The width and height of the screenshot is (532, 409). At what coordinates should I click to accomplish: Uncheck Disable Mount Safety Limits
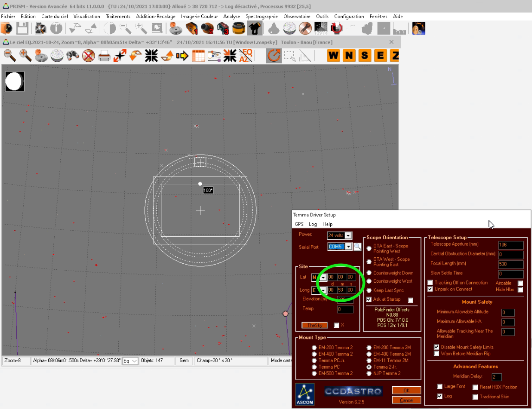(x=436, y=347)
